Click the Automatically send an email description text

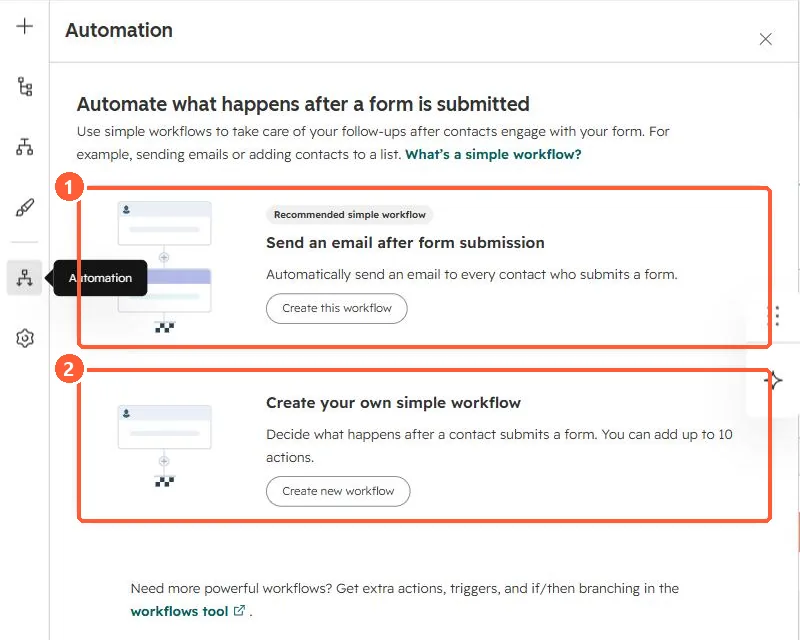point(472,275)
